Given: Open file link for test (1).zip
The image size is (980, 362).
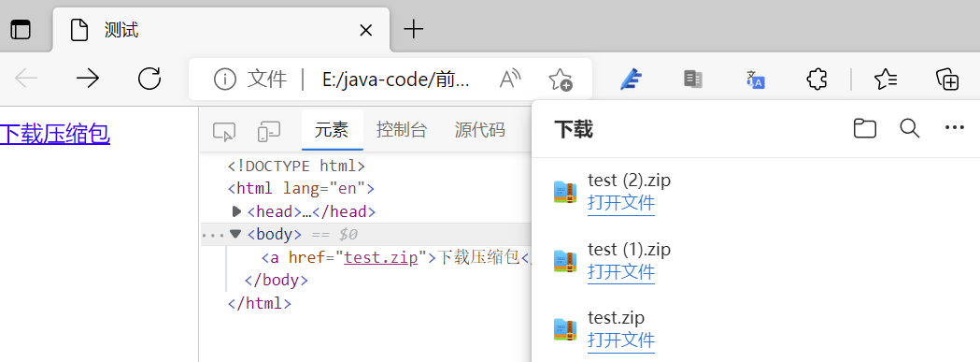Looking at the screenshot, I should [x=621, y=272].
